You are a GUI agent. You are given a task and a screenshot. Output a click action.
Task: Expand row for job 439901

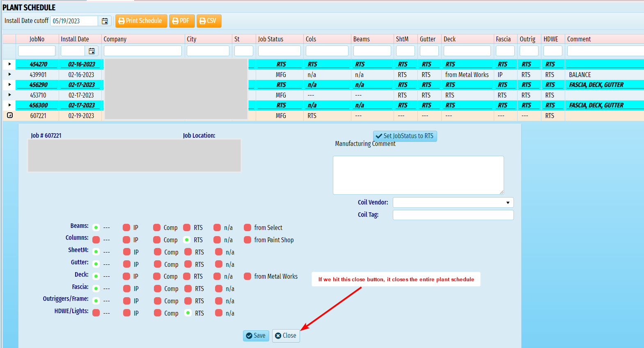pos(9,74)
